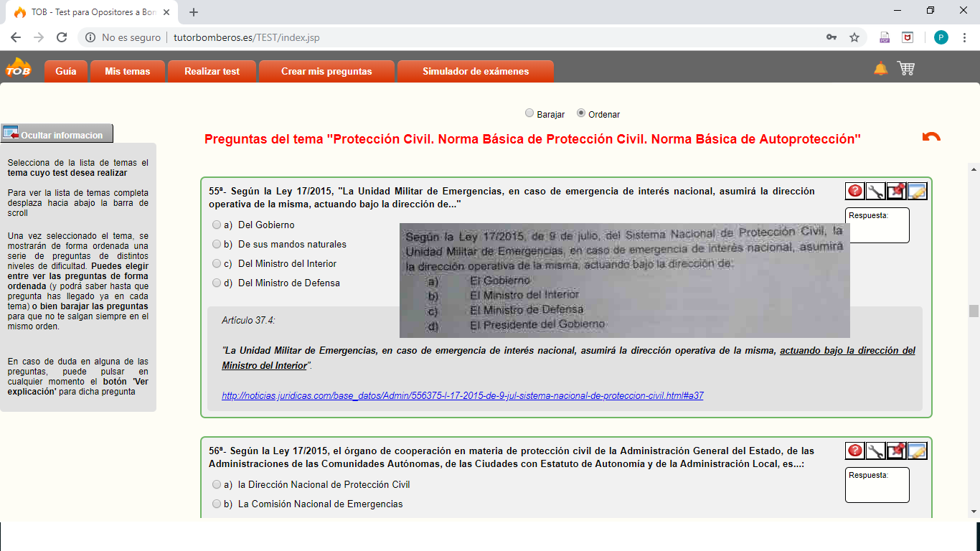
Task: Click the red question mark icon on question 56
Action: 855,451
